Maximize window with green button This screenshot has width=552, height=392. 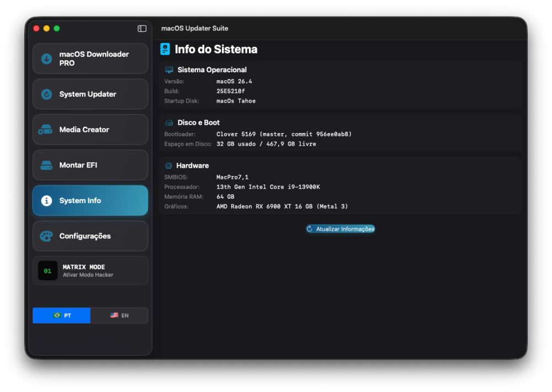(57, 29)
